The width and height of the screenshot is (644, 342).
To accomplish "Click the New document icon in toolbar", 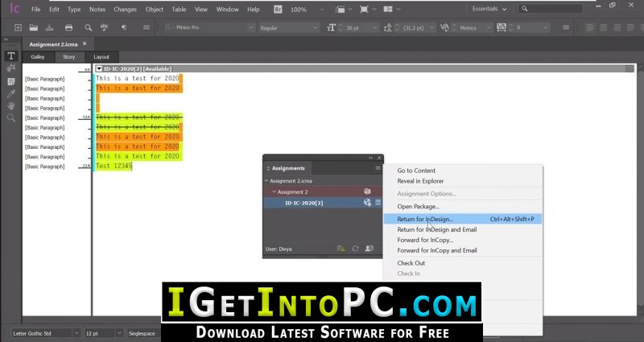I will [18, 27].
